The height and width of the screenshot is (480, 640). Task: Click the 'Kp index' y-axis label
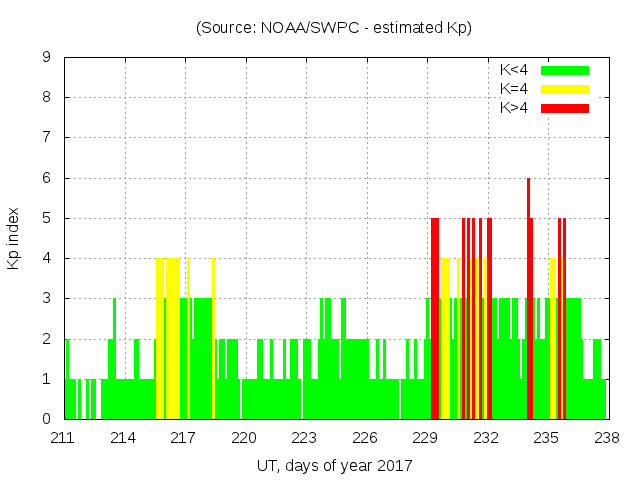click(x=14, y=238)
